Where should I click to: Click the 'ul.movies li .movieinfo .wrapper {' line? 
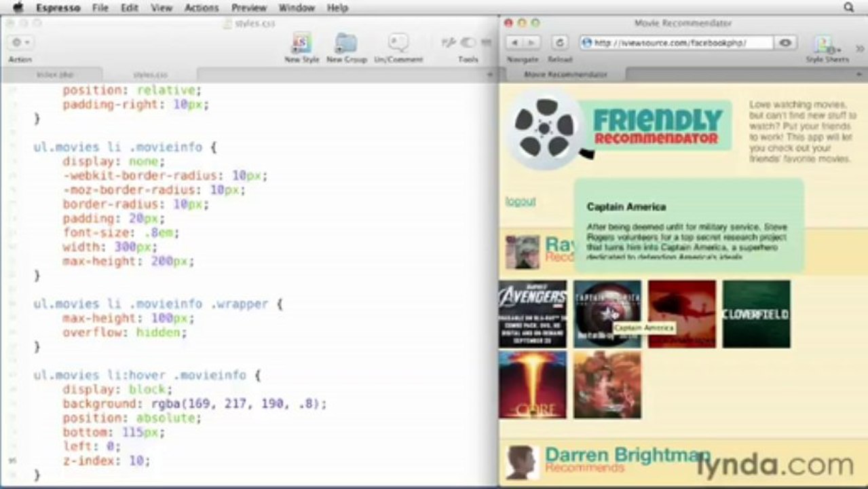pos(158,304)
